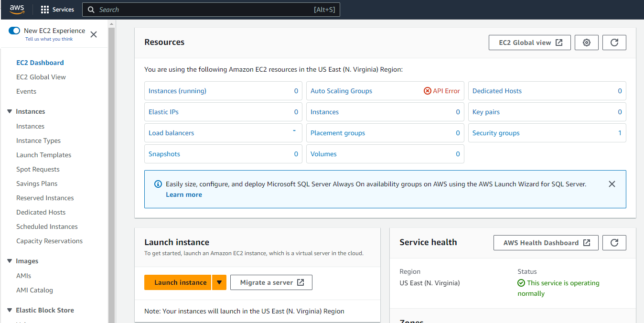The height and width of the screenshot is (323, 644).
Task: Open the Launch instance dropdown arrow
Action: 219,282
